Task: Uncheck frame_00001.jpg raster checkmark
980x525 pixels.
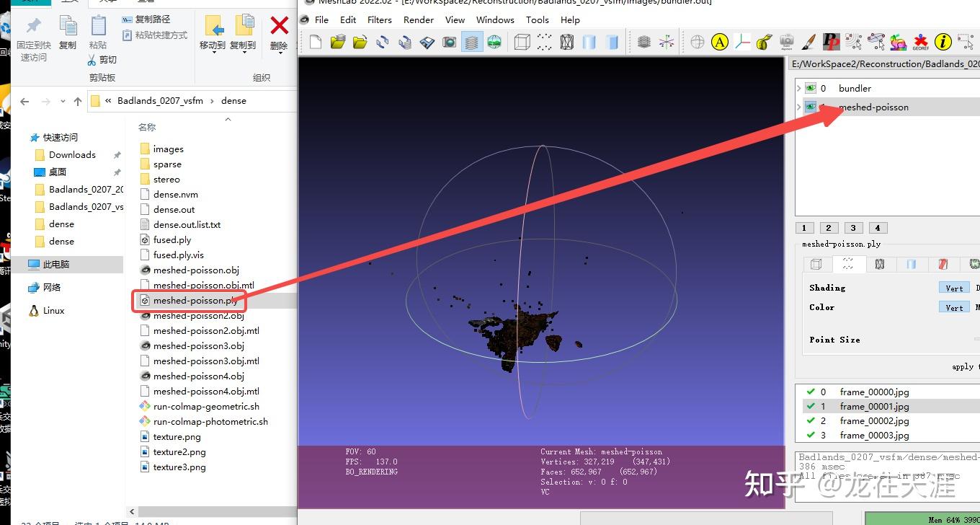Action: (808, 406)
